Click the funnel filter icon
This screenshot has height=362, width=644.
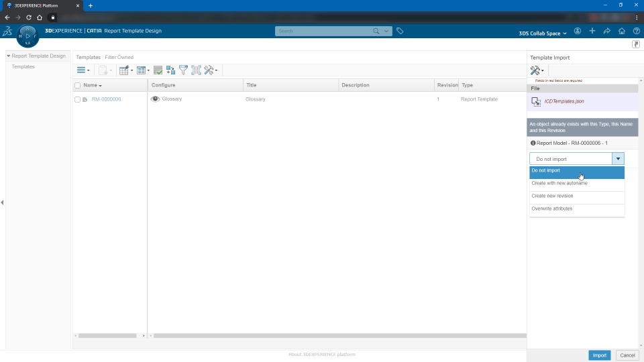[x=183, y=70]
